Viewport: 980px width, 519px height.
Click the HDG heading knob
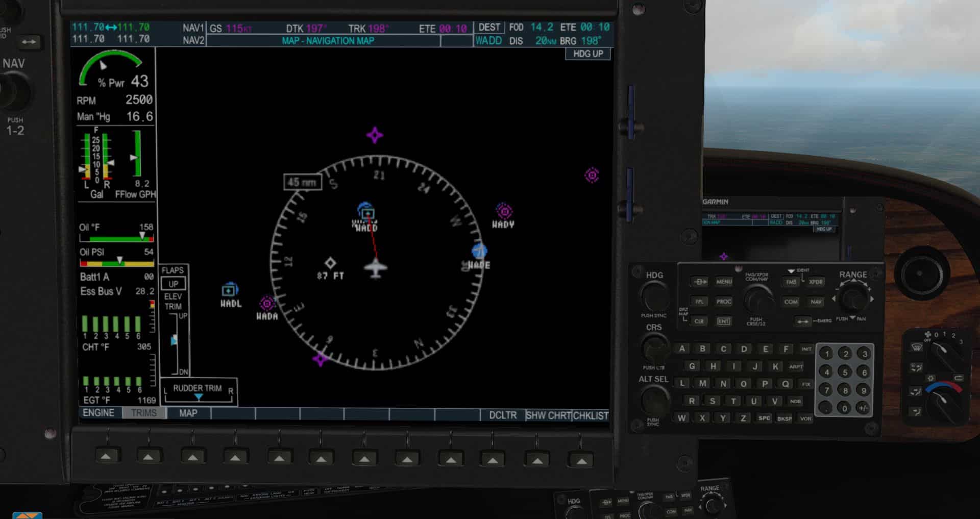(654, 295)
